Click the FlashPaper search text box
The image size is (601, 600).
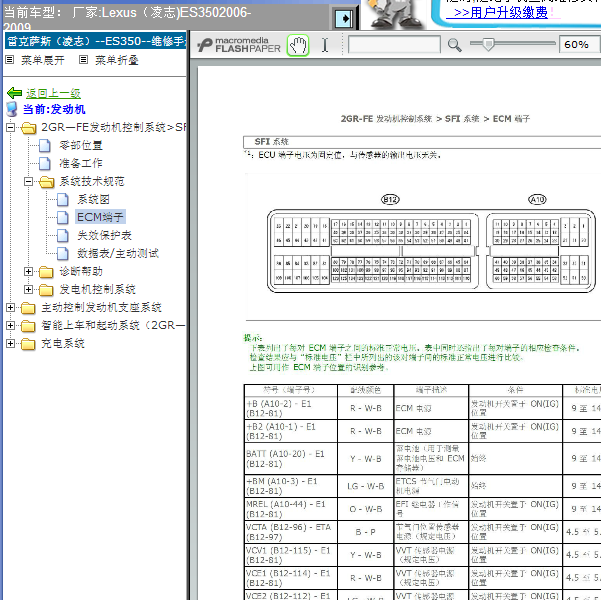pos(394,44)
